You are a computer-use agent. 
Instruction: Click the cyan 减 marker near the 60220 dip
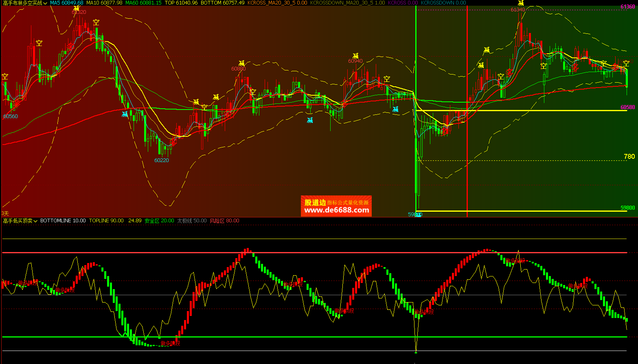125,114
